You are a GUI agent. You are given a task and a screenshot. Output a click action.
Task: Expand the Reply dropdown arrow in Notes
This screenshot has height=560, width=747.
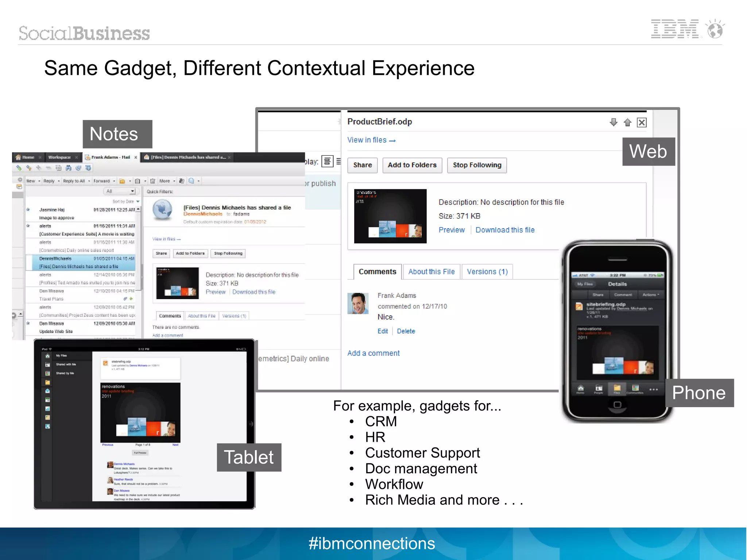(58, 181)
